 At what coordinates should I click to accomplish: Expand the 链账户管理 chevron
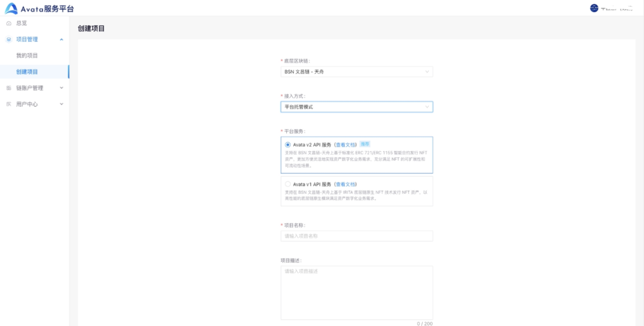[61, 88]
